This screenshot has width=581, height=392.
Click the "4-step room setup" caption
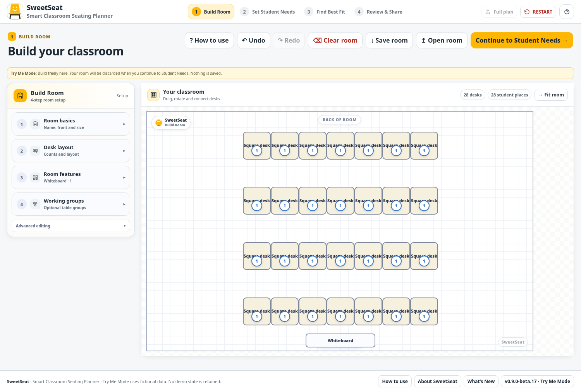(x=48, y=100)
